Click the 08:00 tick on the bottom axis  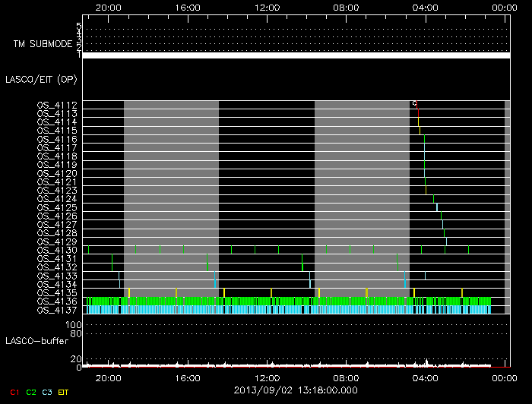coord(346,377)
